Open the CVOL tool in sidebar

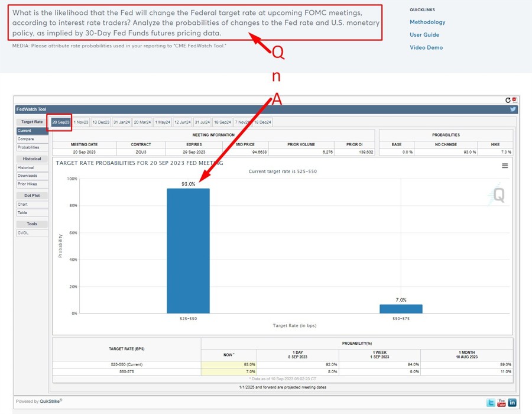(x=23, y=233)
